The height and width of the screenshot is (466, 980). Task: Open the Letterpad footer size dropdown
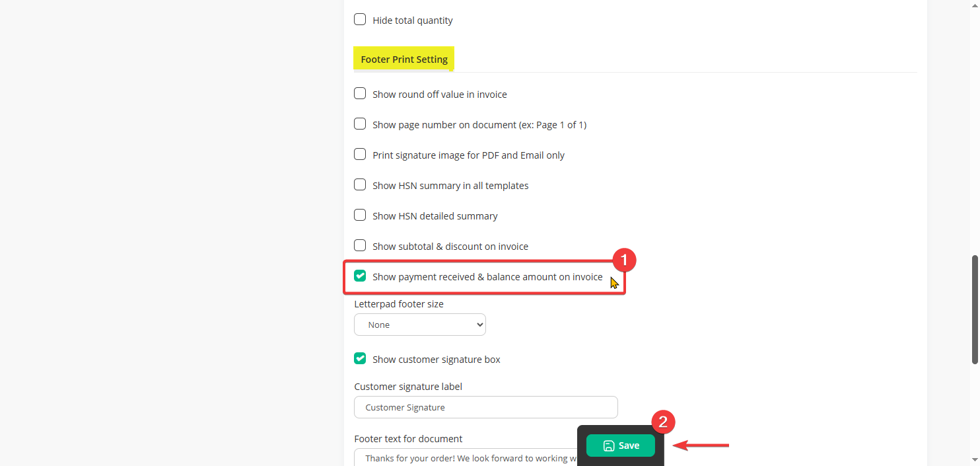(419, 325)
